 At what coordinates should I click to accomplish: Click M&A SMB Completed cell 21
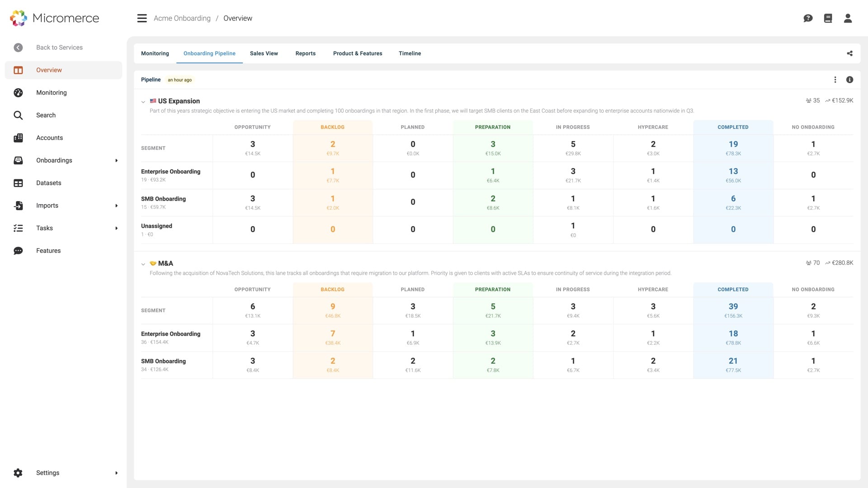[x=733, y=361]
